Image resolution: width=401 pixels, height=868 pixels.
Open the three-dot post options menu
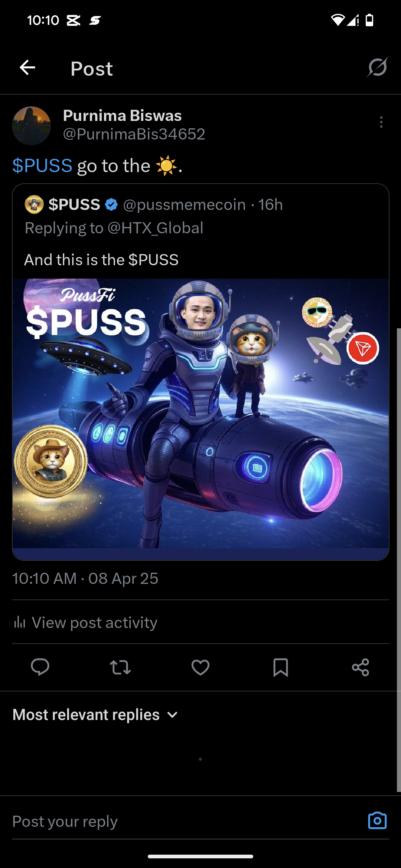click(x=381, y=122)
